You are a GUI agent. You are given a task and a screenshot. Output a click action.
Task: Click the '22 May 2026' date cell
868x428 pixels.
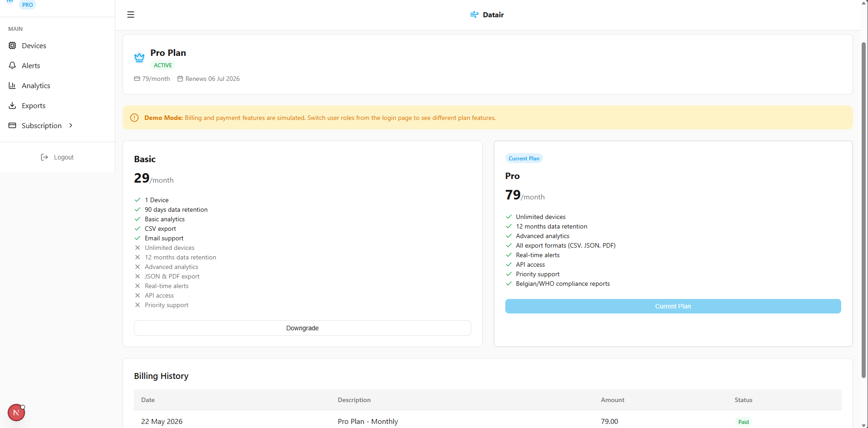(162, 422)
